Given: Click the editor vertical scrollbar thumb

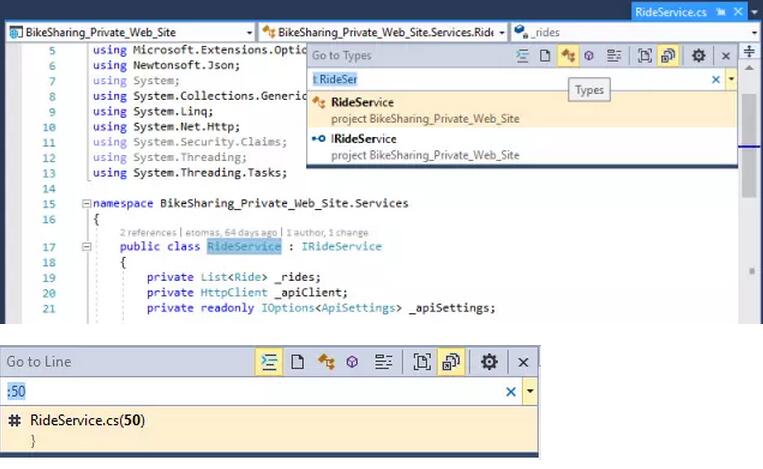Looking at the screenshot, I should (749, 145).
